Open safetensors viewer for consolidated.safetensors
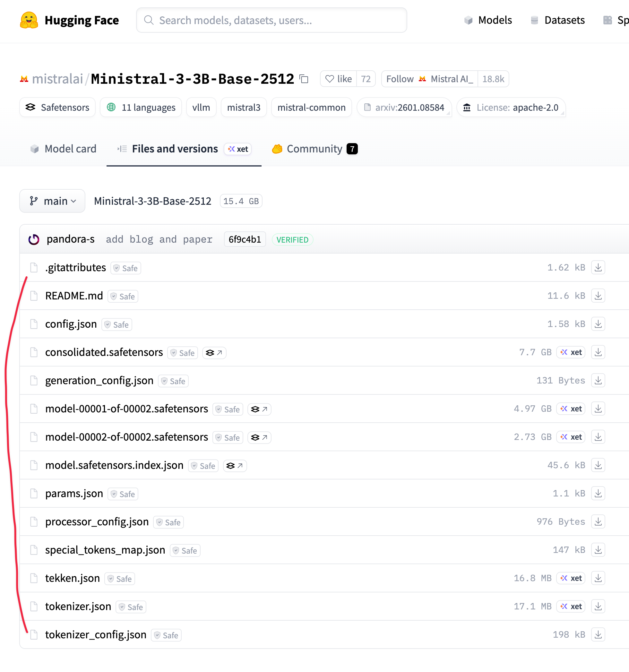Viewport: 629px width, 672px height. pos(214,353)
